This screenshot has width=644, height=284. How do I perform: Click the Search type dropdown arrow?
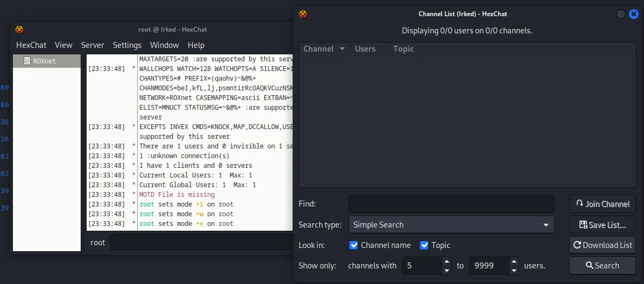546,225
